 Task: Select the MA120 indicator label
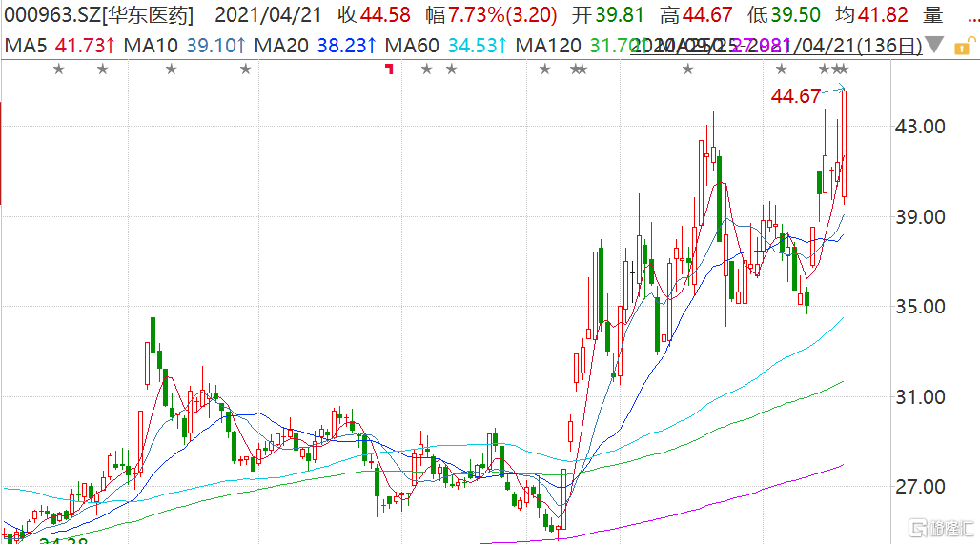[x=548, y=46]
